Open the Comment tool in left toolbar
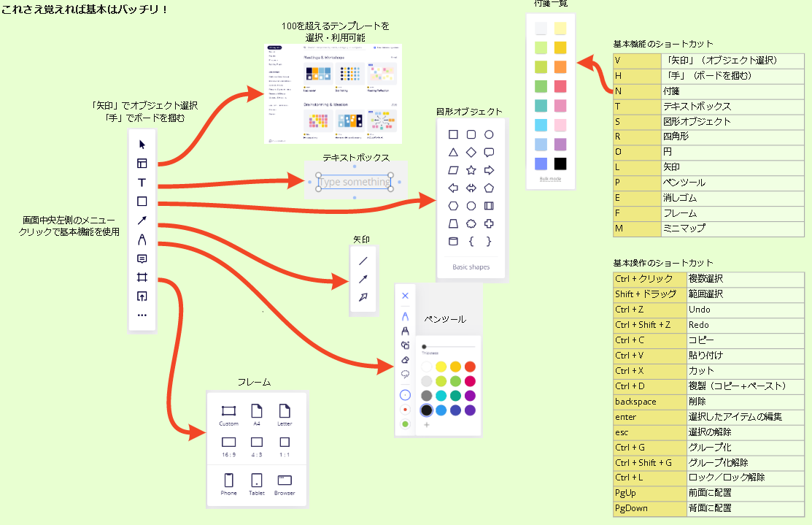The height and width of the screenshot is (525, 812). (142, 258)
